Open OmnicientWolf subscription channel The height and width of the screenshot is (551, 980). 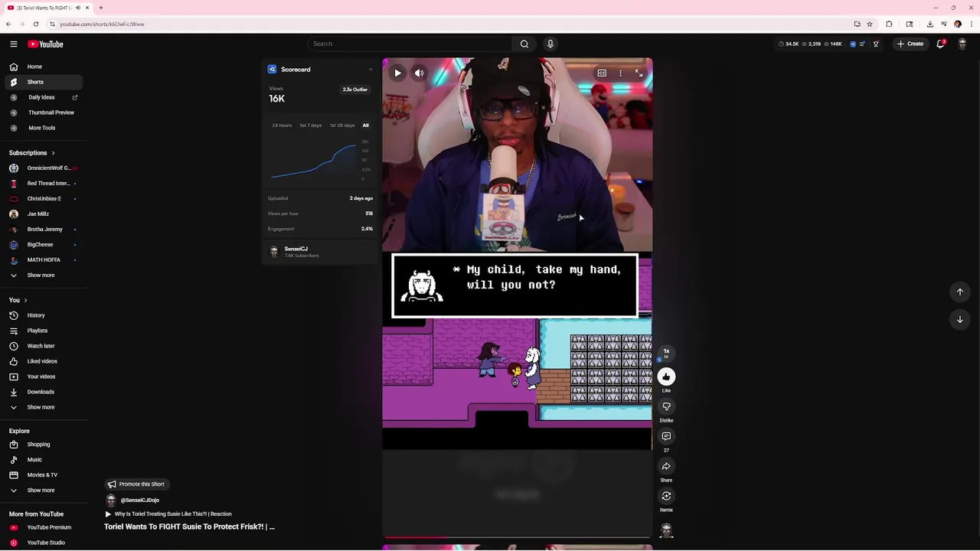[44, 168]
